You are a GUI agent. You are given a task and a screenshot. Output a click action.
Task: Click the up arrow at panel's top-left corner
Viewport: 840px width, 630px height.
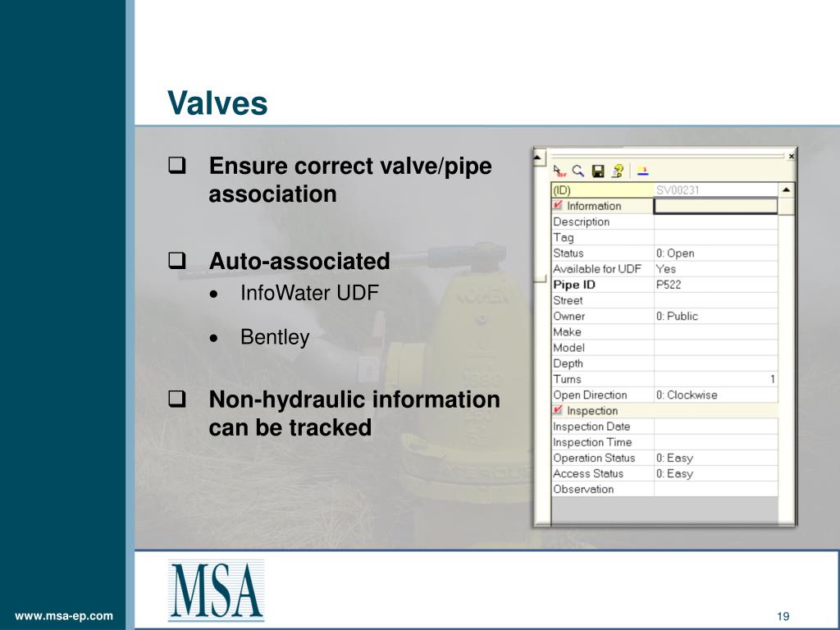(x=538, y=157)
